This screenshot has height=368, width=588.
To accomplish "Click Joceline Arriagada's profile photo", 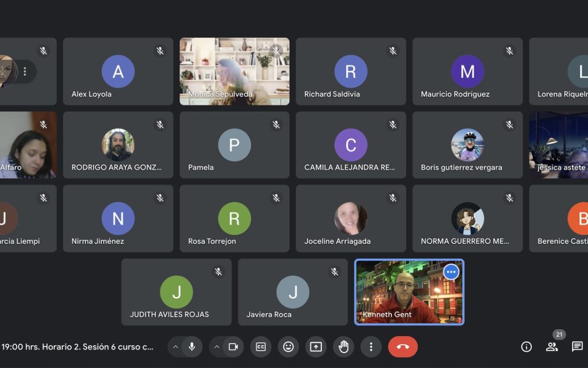I will (x=351, y=219).
